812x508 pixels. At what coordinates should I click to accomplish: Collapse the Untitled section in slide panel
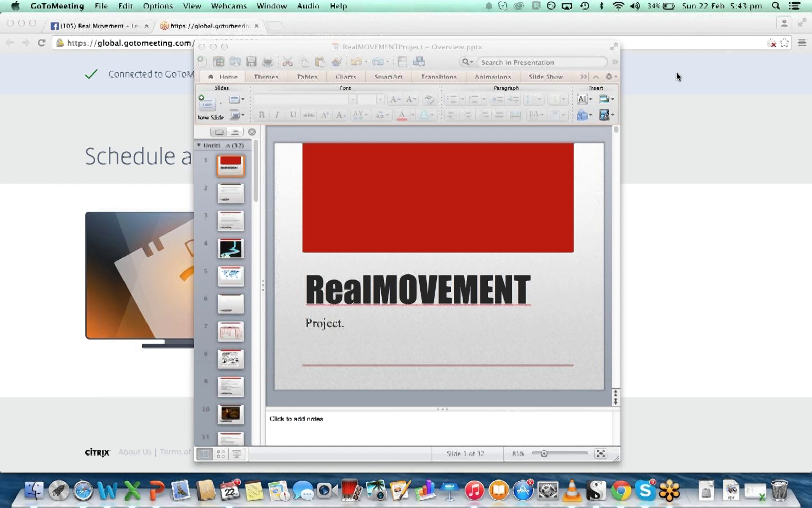point(199,145)
